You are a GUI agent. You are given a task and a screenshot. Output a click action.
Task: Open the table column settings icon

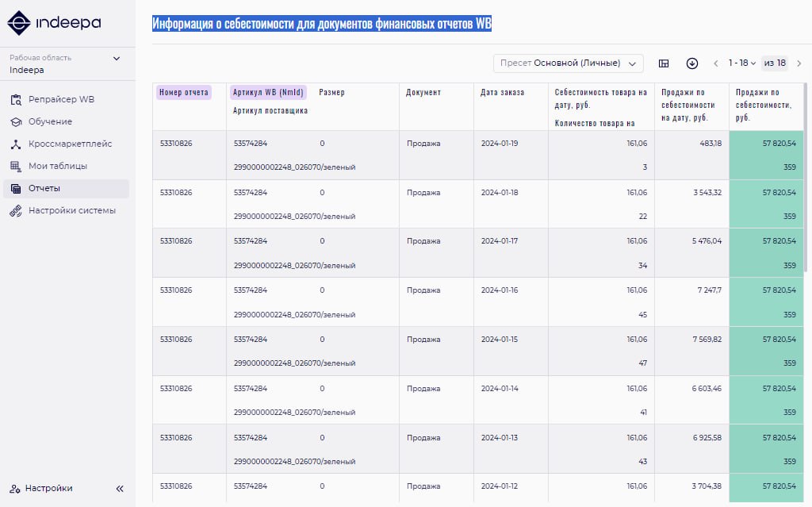click(x=664, y=63)
